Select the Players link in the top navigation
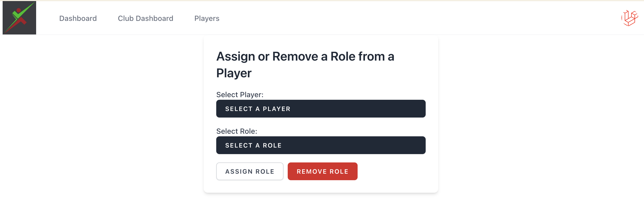 point(207,18)
